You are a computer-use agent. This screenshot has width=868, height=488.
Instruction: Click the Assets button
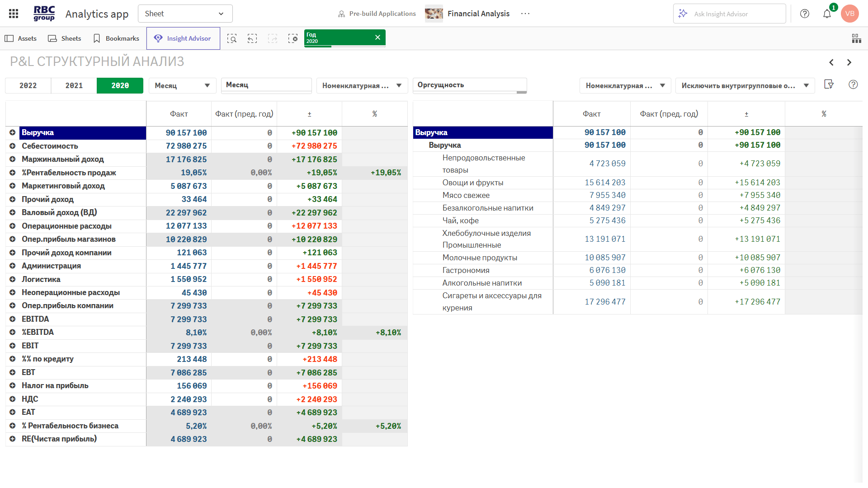21,38
